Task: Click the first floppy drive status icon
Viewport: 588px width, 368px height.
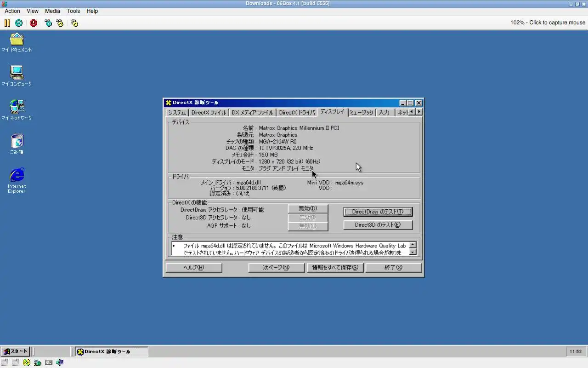Action: tap(5, 362)
